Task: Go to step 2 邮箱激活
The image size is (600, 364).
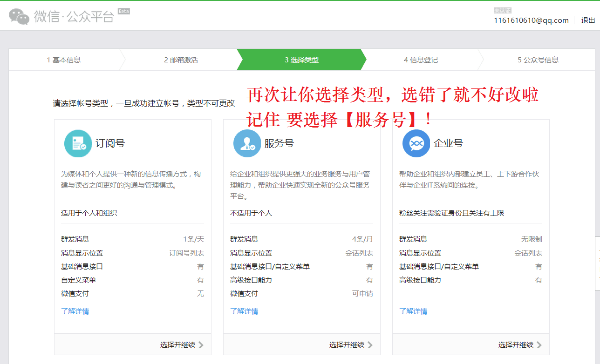Action: (x=181, y=60)
